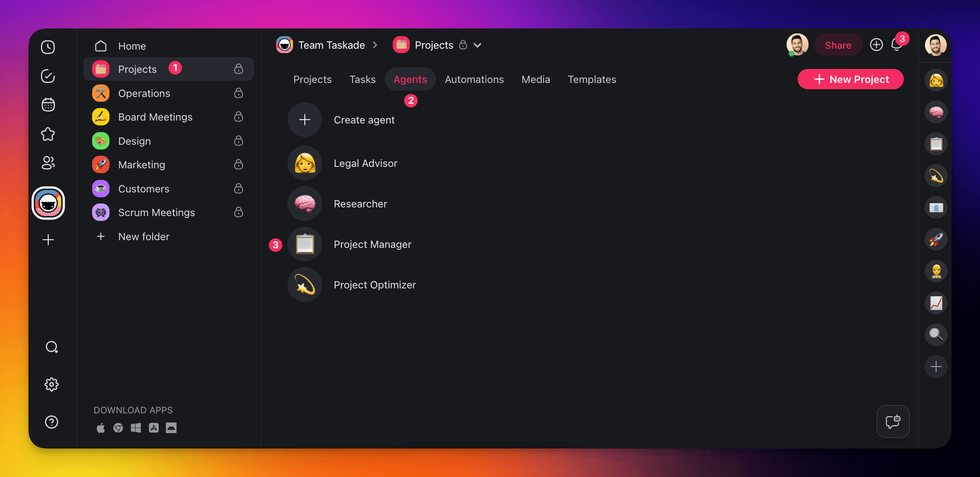Image resolution: width=980 pixels, height=477 pixels.
Task: Open settings gear in left sidebar
Action: pos(52,384)
